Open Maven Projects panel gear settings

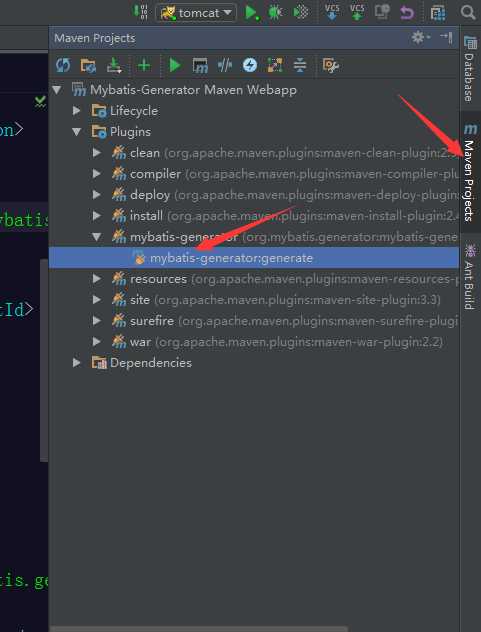pyautogui.click(x=421, y=37)
